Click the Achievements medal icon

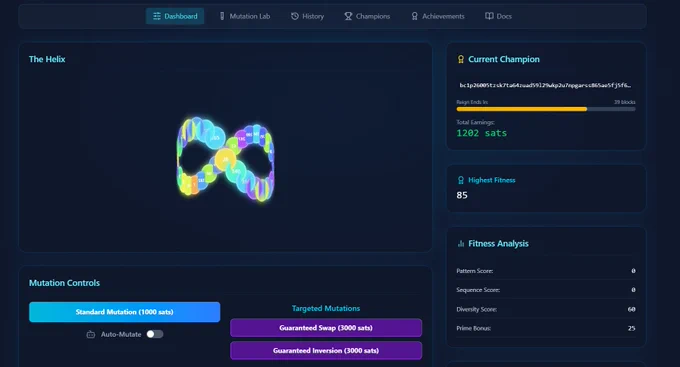click(415, 16)
